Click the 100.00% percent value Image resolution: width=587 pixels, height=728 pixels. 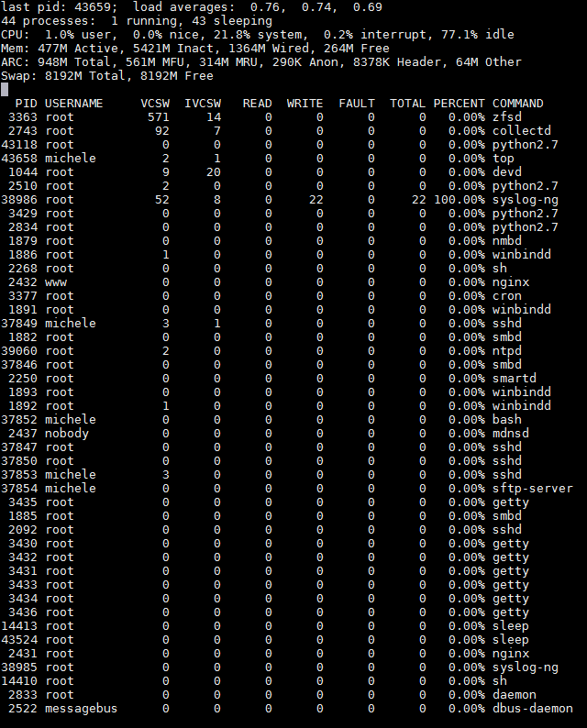(459, 200)
